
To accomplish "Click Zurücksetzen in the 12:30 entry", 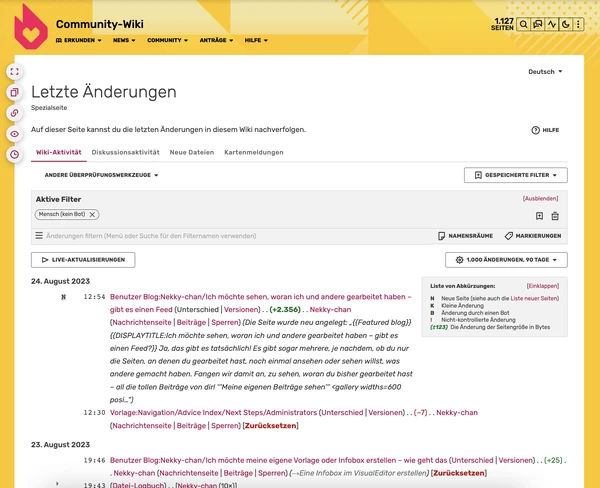I will [x=271, y=426].
